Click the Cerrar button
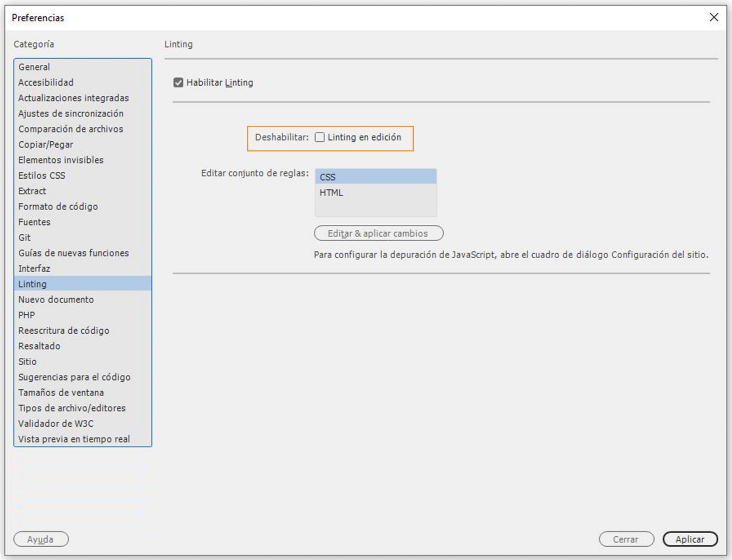The height and width of the screenshot is (560, 732). point(626,539)
